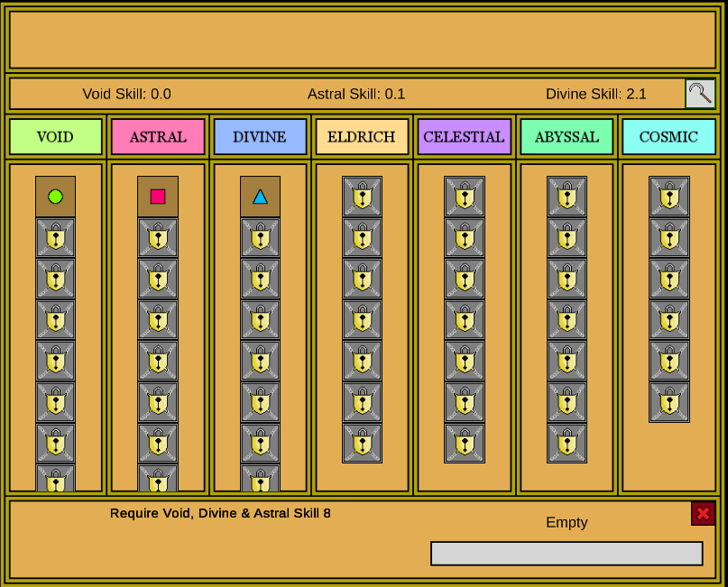The image size is (728, 587).
Task: Select the last lock in the COSMIC column
Action: pyautogui.click(x=668, y=402)
